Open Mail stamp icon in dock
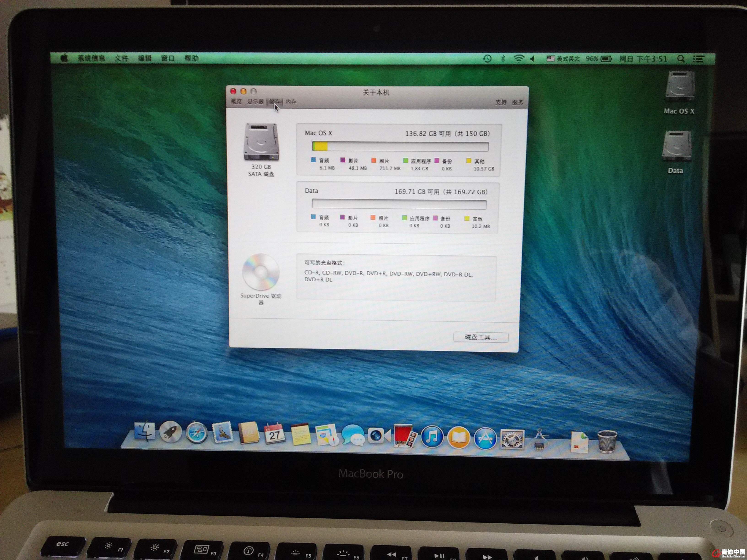 pos(222,432)
